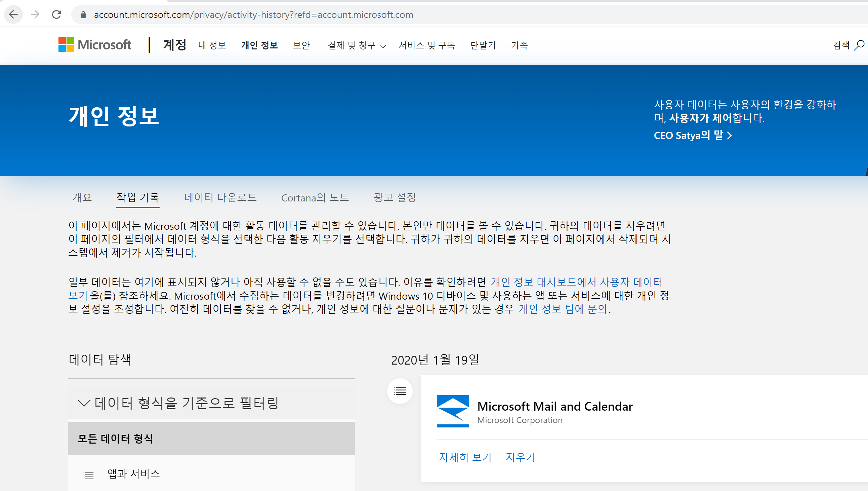Click the search magnifier icon

[x=859, y=45]
